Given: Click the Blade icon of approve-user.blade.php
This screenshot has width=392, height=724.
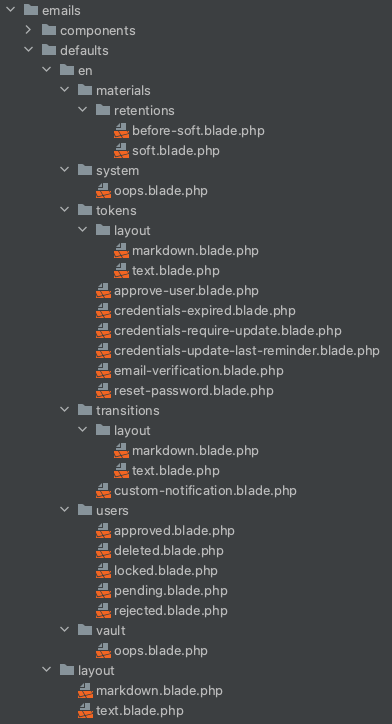Looking at the screenshot, I should [103, 291].
